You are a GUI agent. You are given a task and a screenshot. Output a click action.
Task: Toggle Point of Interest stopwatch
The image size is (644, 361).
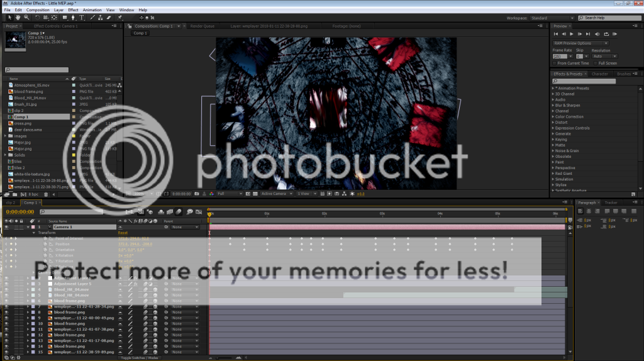tap(45, 238)
